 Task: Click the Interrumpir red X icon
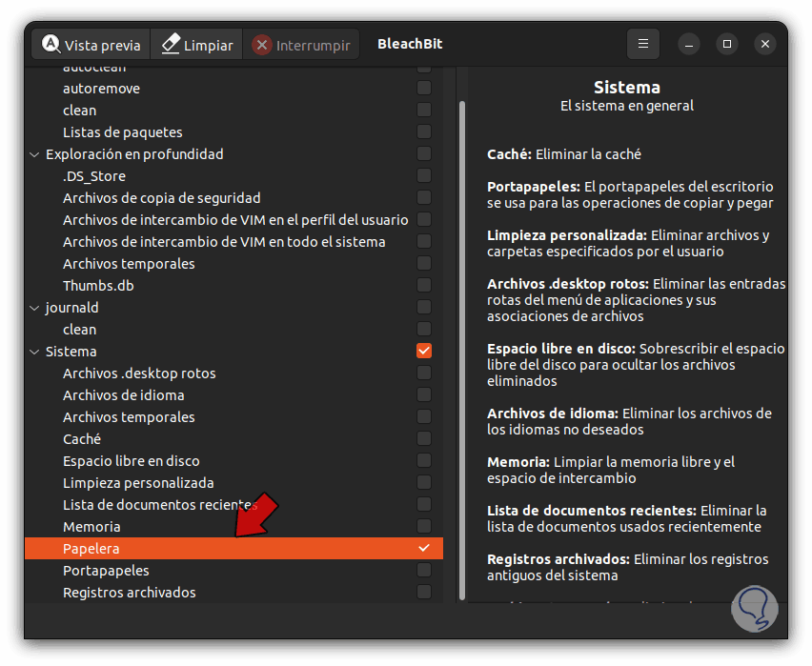(262, 45)
